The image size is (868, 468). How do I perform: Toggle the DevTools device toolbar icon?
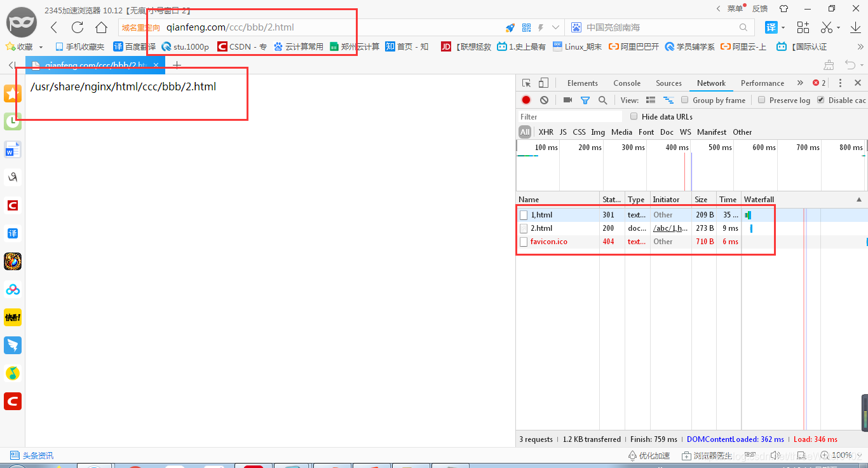click(x=543, y=83)
